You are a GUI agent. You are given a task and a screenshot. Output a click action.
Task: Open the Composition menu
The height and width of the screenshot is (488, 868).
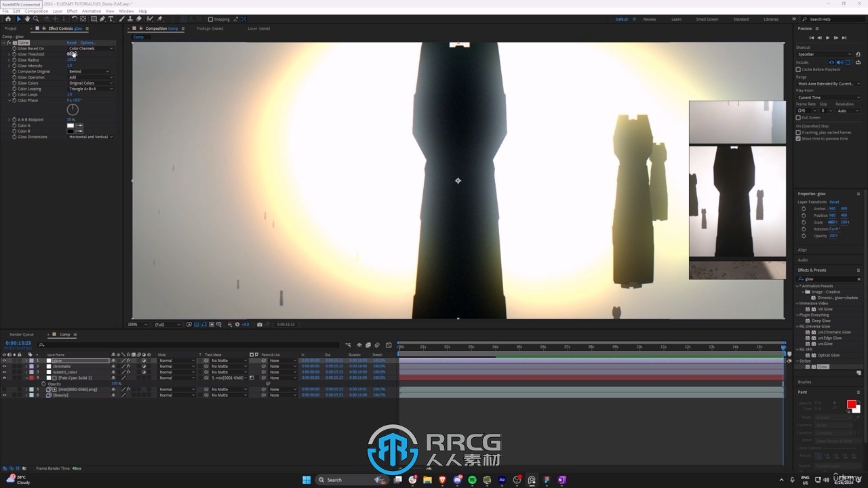(x=37, y=11)
